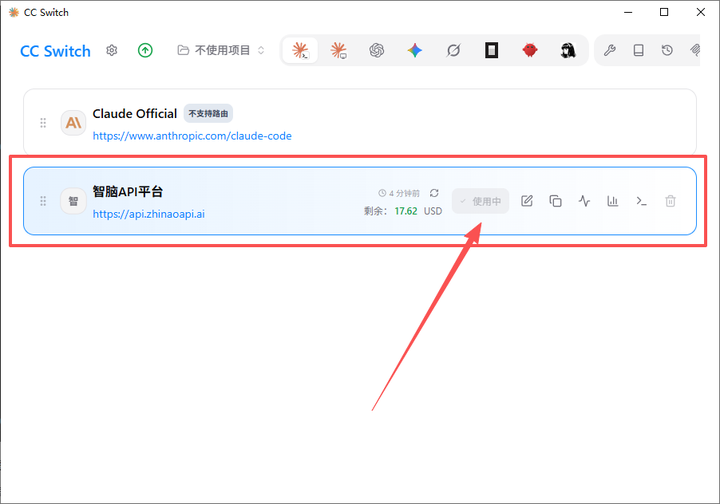Screen dimensions: 720x504
Task: Edit the 智脑API平台 provider
Action: click(527, 201)
